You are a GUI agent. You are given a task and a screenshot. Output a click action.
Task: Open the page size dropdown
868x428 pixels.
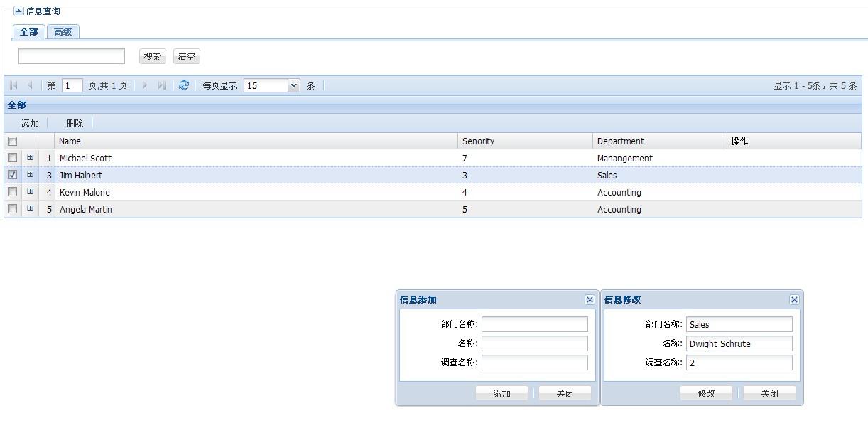click(294, 85)
